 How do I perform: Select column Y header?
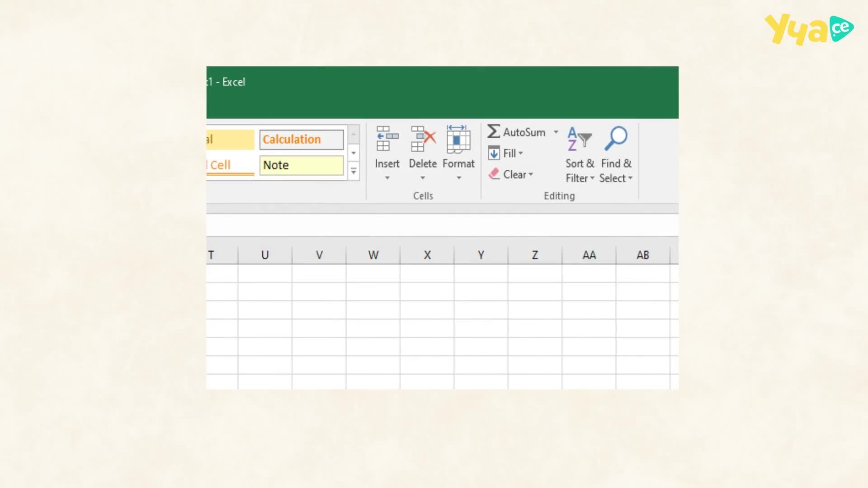tap(481, 255)
